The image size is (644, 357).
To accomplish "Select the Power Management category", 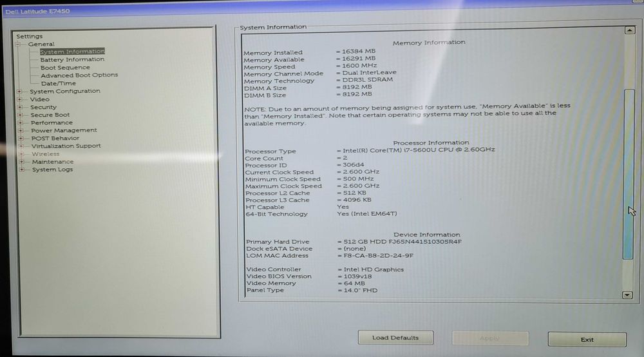I will click(x=64, y=130).
